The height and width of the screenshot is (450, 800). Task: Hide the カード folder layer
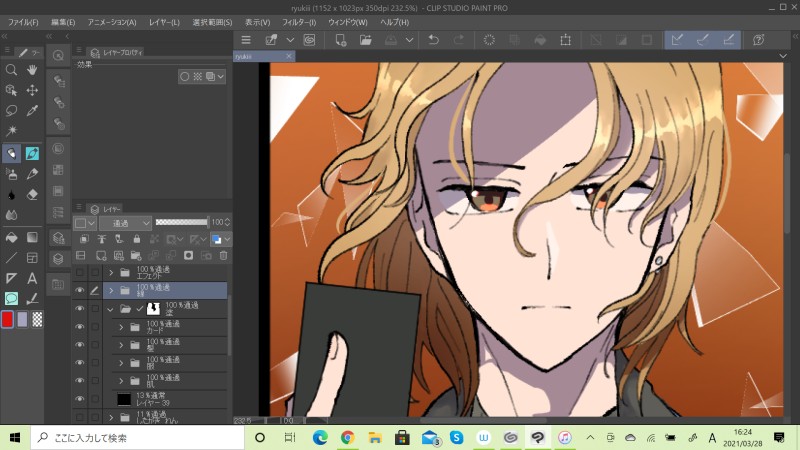80,327
